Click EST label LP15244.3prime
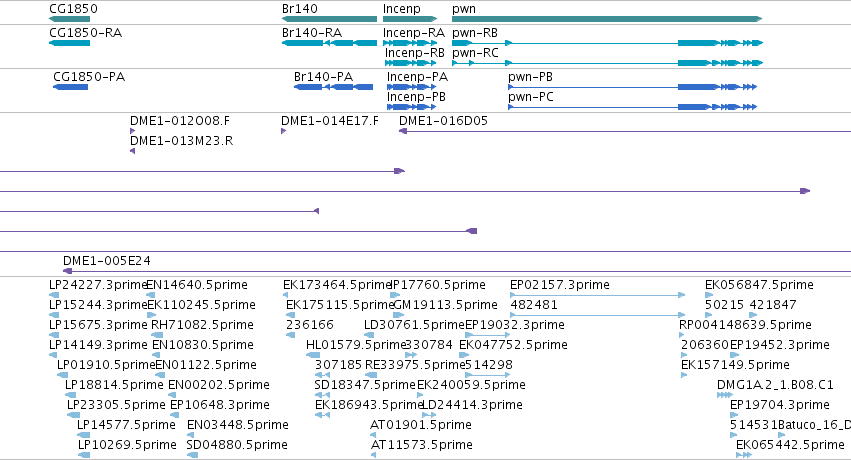The image size is (851, 460). tap(98, 304)
